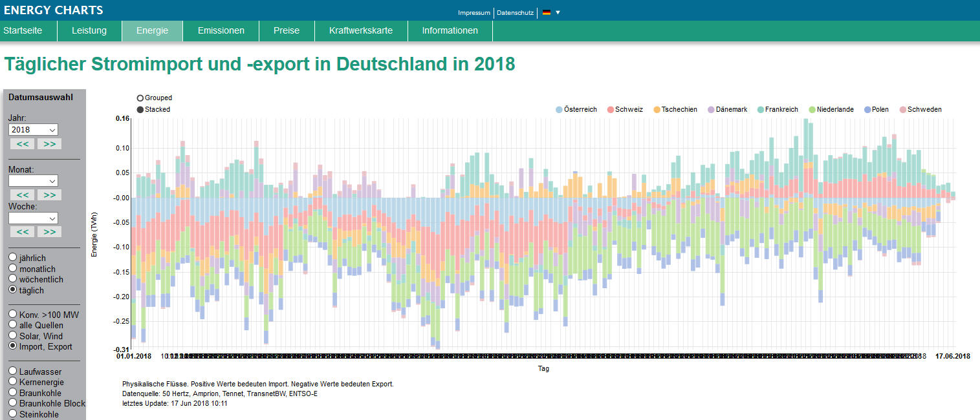
Task: Click the previous year << button
Action: pos(21,143)
